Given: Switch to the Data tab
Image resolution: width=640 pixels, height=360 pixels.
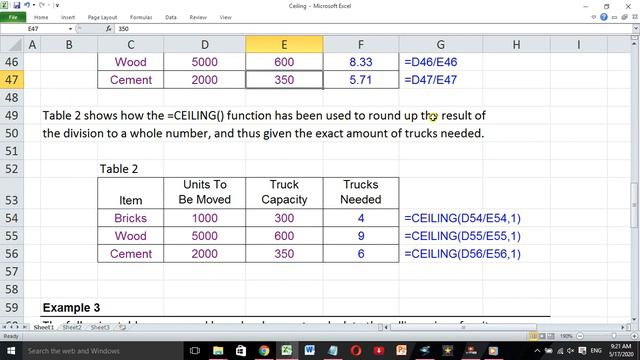Looking at the screenshot, I should point(171,17).
